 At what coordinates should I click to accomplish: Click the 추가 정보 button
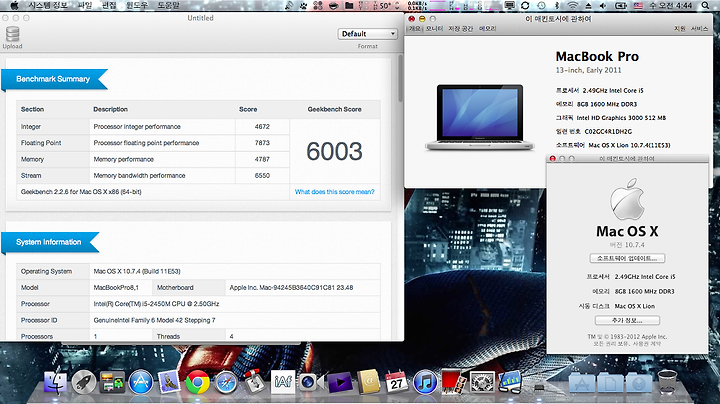tap(627, 320)
